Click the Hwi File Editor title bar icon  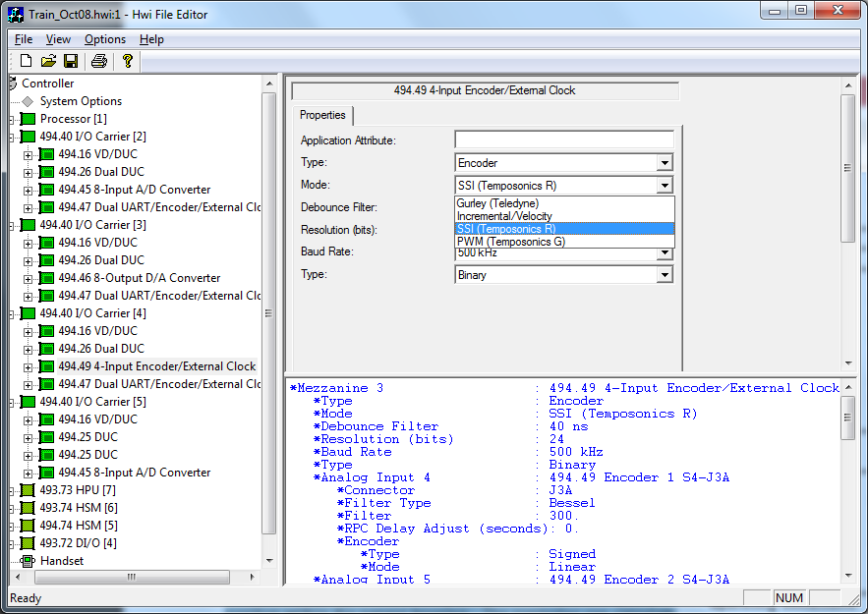(15, 14)
